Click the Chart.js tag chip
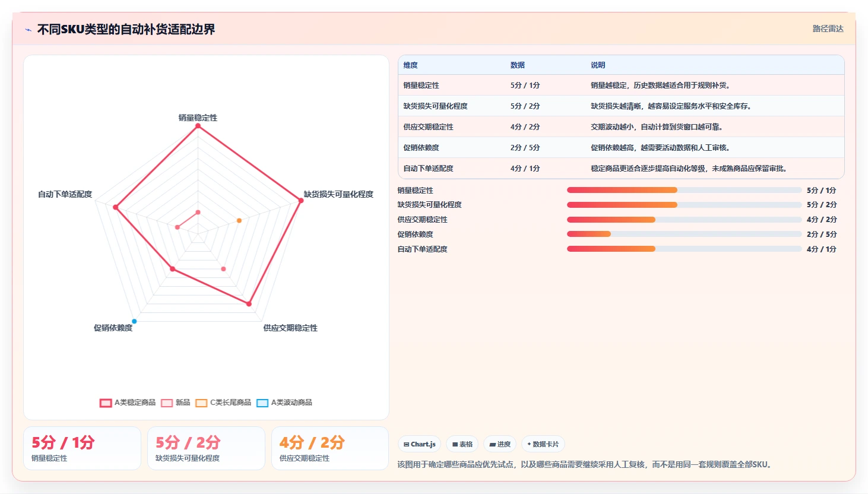868x494 pixels. tap(419, 444)
